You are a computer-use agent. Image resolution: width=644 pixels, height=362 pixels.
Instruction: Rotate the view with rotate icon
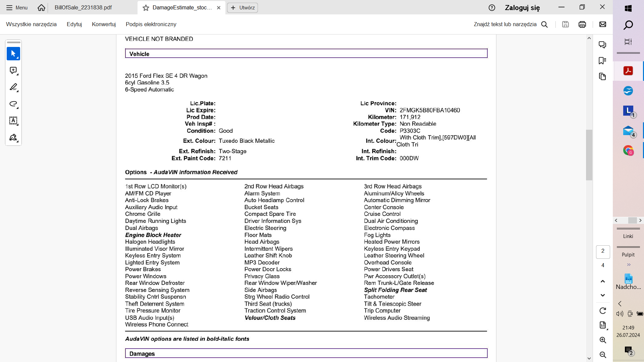[x=603, y=311]
